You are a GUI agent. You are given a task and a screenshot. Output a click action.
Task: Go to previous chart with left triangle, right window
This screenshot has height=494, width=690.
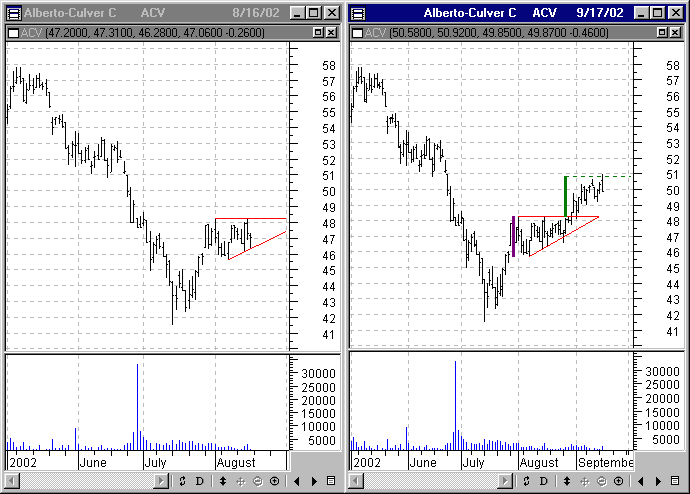click(x=641, y=481)
